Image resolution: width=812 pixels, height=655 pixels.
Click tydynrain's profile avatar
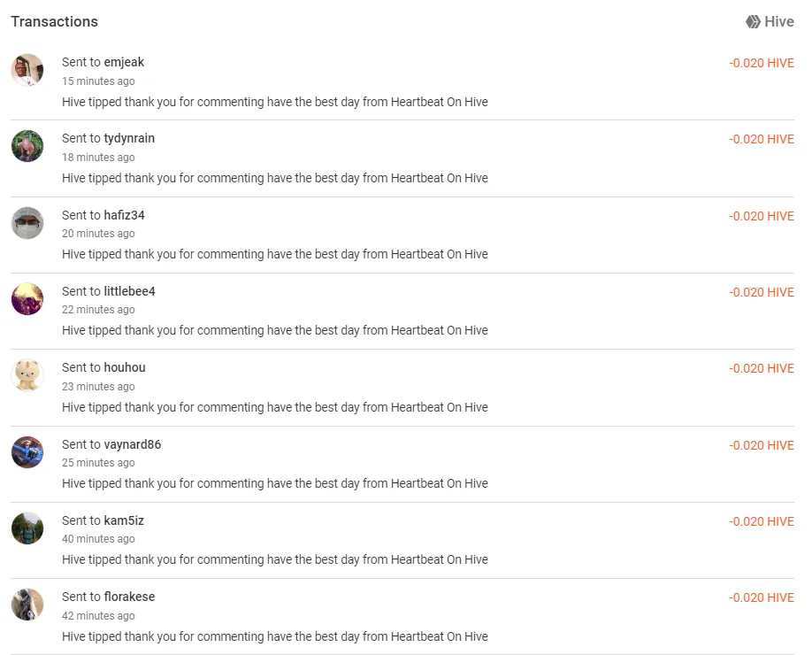point(27,146)
